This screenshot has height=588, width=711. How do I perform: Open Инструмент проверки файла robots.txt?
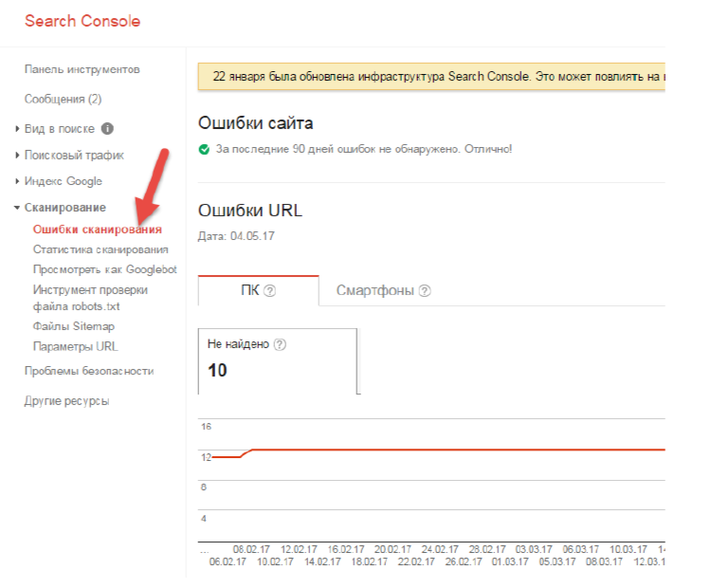coord(90,298)
